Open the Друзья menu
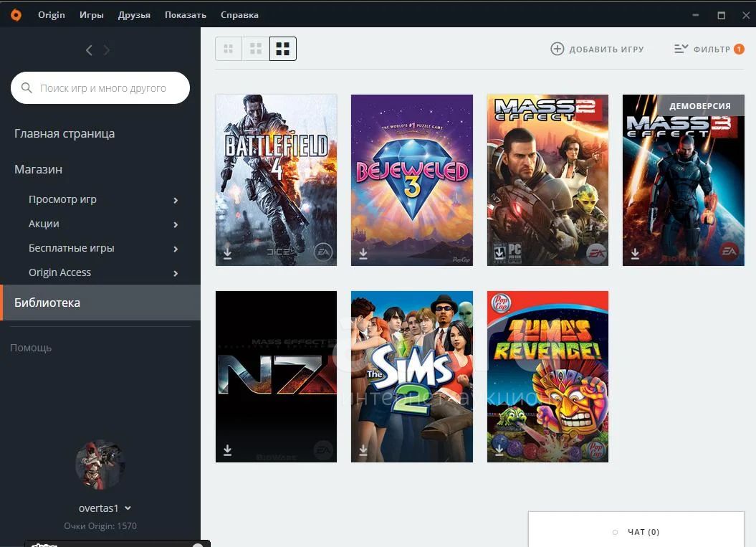 134,15
